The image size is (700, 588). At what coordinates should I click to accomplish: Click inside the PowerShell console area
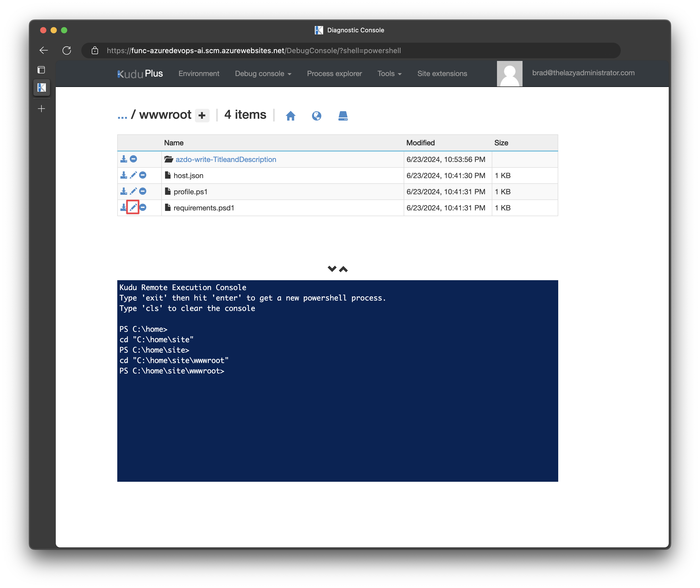[x=337, y=381]
